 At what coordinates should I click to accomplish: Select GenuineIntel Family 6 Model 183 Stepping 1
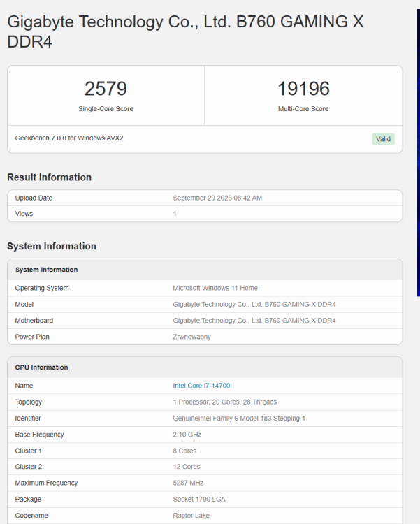[x=239, y=419]
